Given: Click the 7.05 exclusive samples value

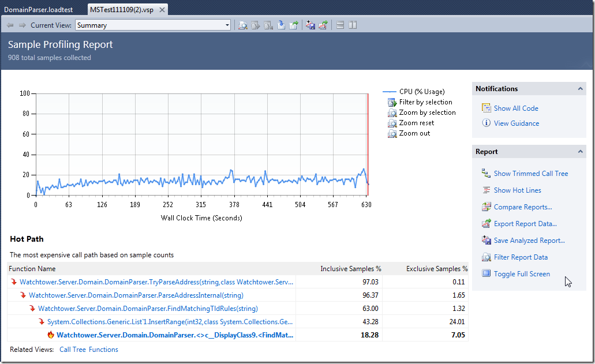Looking at the screenshot, I should click(x=458, y=335).
